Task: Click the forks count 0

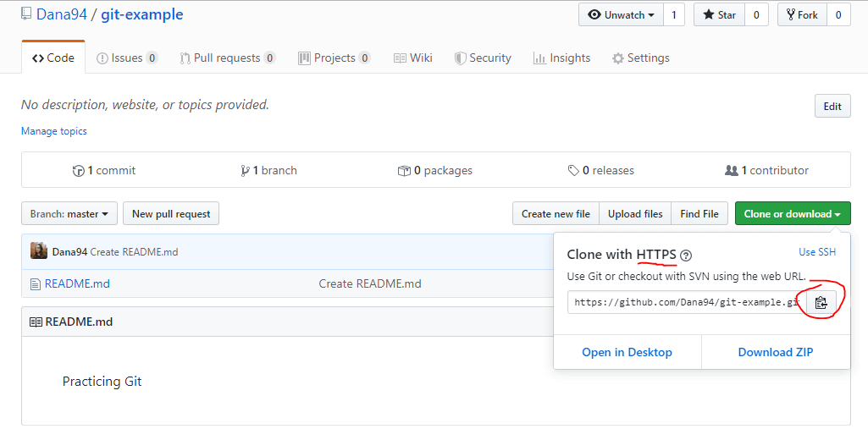Action: click(838, 15)
